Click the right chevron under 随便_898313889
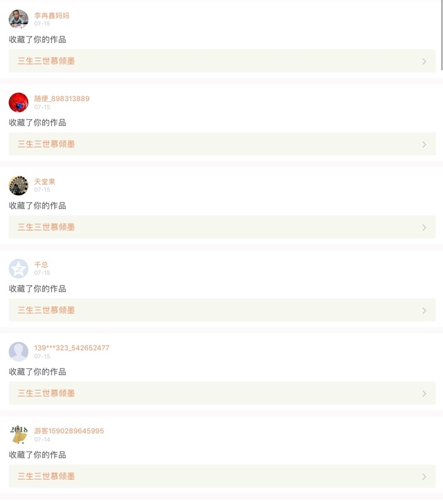Image resolution: width=443 pixels, height=504 pixels. [424, 144]
